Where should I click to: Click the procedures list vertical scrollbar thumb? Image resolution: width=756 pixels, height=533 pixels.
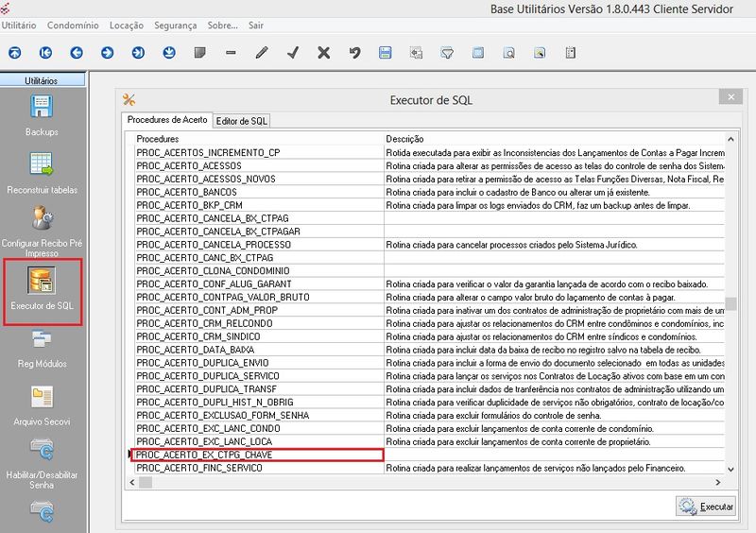point(730,304)
